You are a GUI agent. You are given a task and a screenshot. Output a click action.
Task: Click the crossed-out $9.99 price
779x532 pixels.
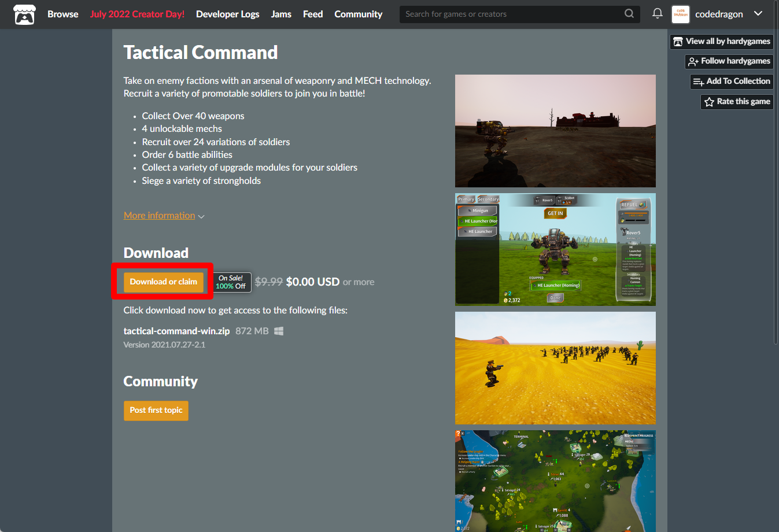click(x=269, y=282)
